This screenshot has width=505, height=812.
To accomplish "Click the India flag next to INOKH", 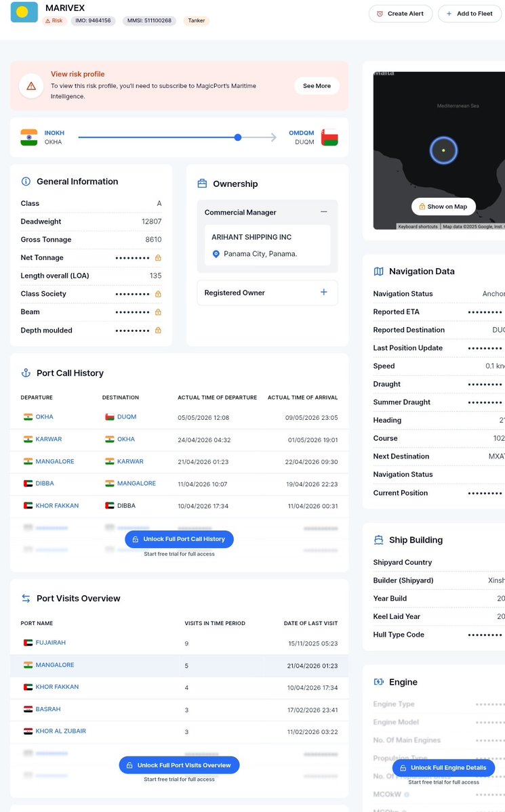I will pyautogui.click(x=29, y=137).
